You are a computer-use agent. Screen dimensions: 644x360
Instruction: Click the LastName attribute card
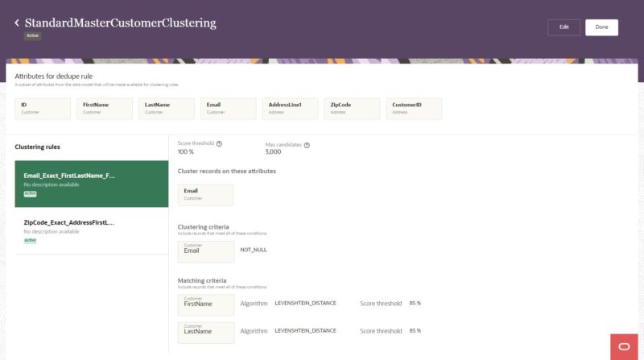[x=167, y=109]
